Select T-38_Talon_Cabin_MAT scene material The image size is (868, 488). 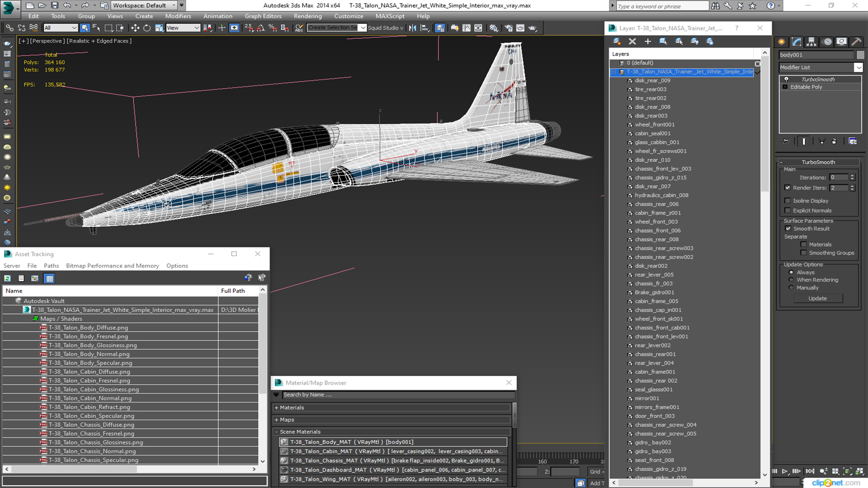[393, 451]
